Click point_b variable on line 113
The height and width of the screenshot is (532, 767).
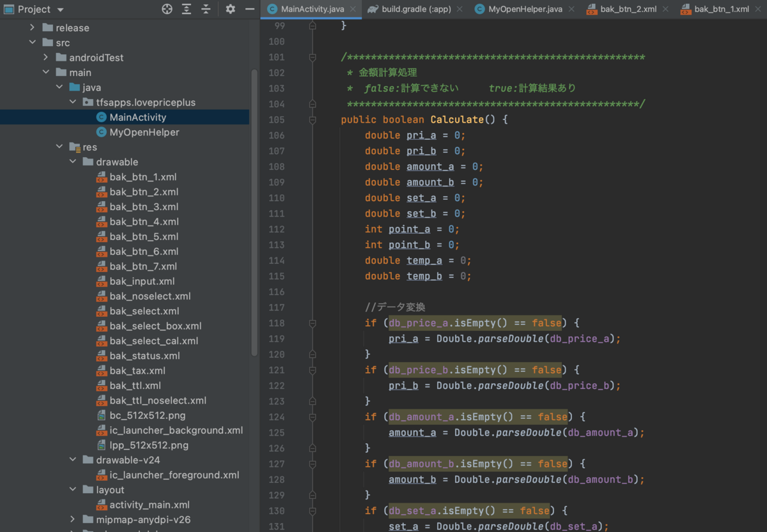(409, 245)
